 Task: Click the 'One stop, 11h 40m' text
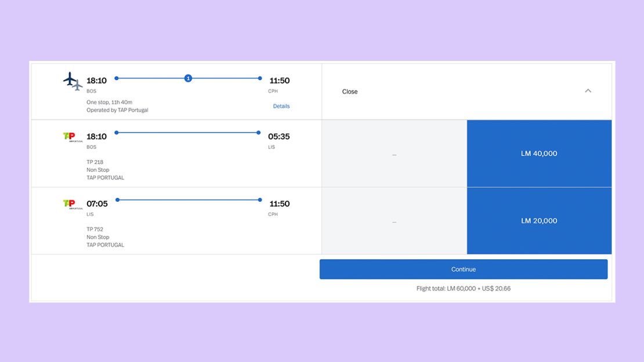pyautogui.click(x=109, y=102)
